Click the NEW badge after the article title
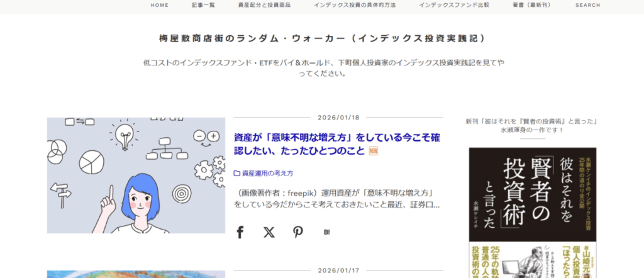644x278 pixels. pyautogui.click(x=374, y=151)
